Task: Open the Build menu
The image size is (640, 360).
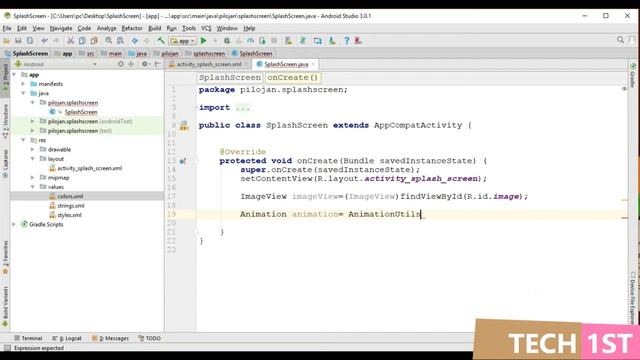Action: [154, 28]
